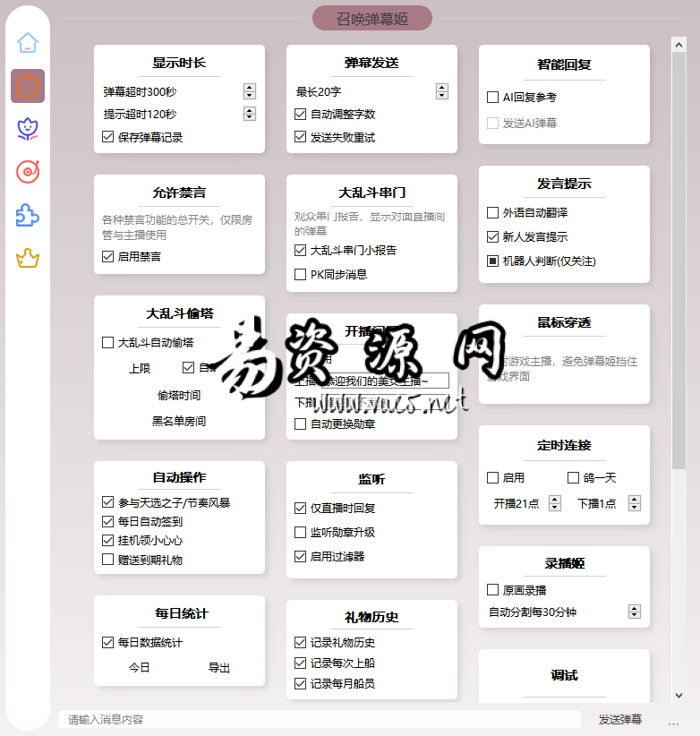Click 黑名单房间 in 大乱斗偷塔 panel
This screenshot has width=700, height=736.
179,421
